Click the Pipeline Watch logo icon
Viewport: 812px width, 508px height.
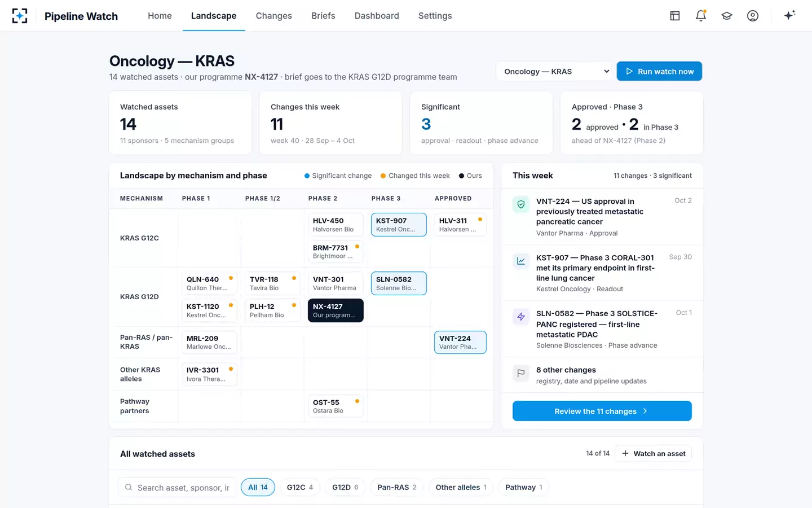pos(20,16)
